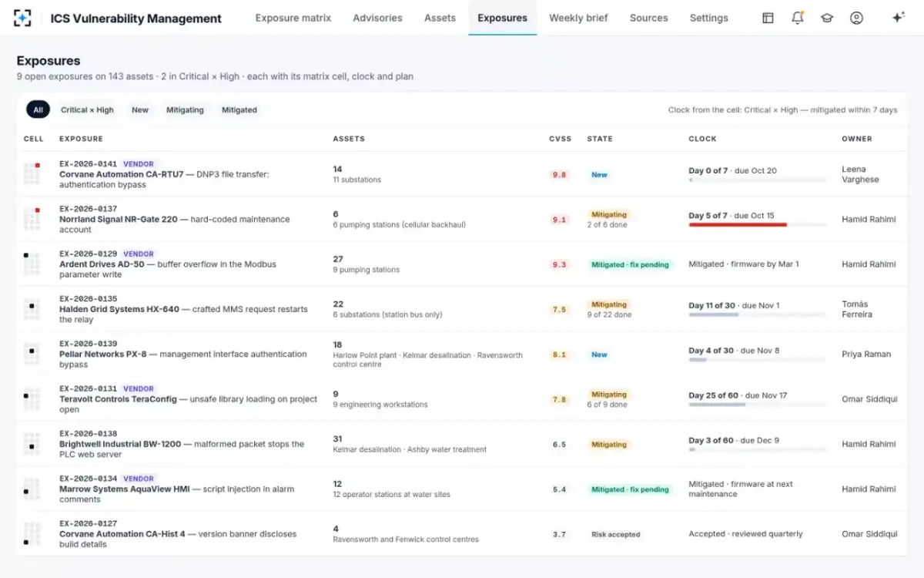
Task: Click matrix cell icon for EX-2026-0131
Action: [x=32, y=399]
